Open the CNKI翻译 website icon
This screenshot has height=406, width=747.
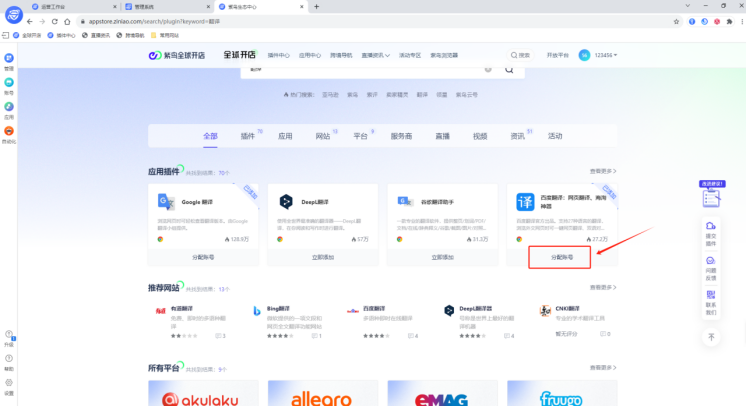(x=545, y=311)
